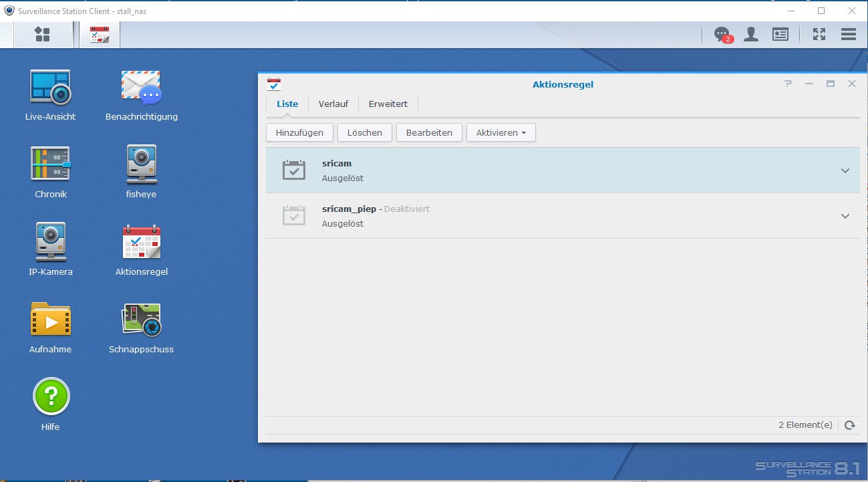
Task: Click Ausgelöst text under sricam_piep
Action: 343,224
